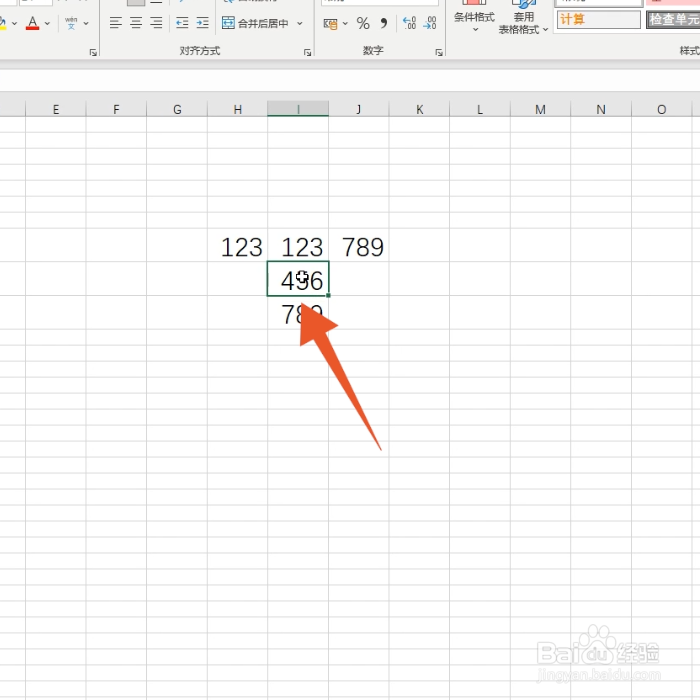Open accounting format dropdown arrow
700x700 pixels.
[x=345, y=23]
